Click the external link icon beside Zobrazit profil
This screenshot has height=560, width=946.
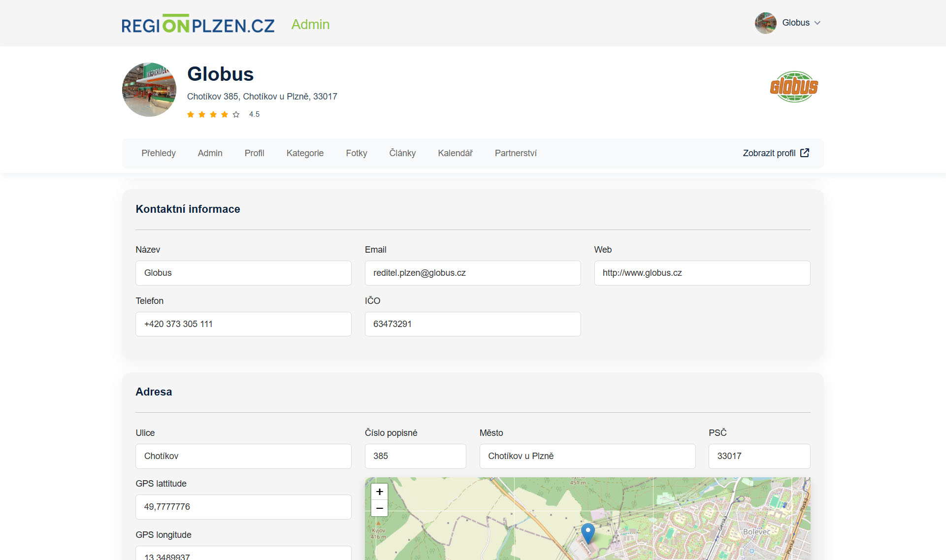(805, 153)
